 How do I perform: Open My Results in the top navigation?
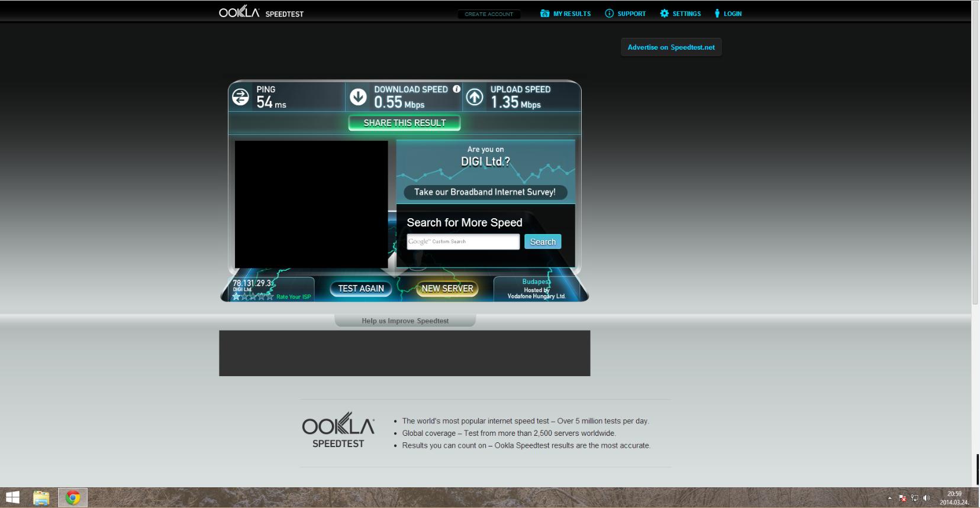(565, 14)
